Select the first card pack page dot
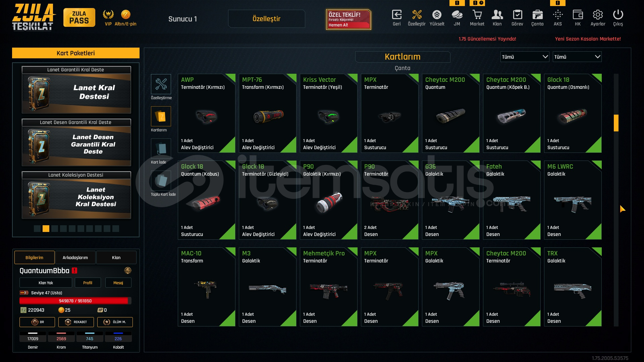The height and width of the screenshot is (362, 644). pos(37,229)
